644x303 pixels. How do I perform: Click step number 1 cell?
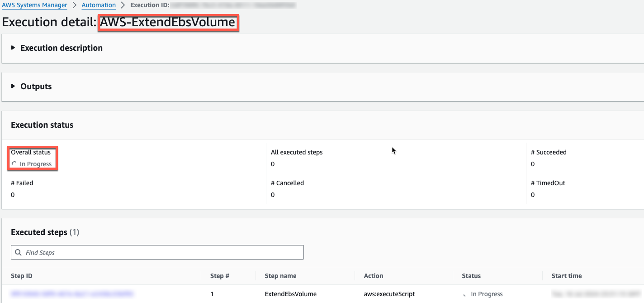pyautogui.click(x=212, y=294)
